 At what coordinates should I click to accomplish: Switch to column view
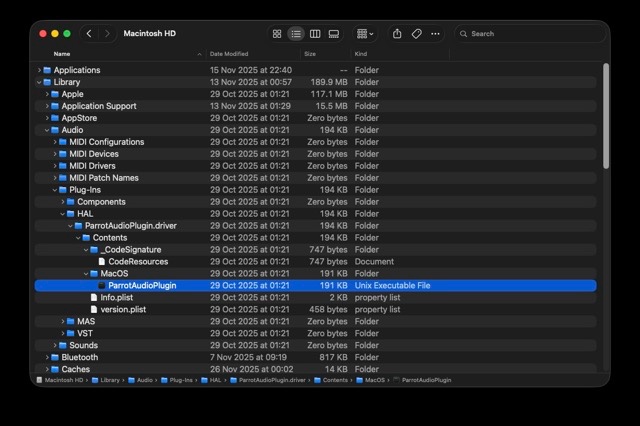[x=315, y=34]
